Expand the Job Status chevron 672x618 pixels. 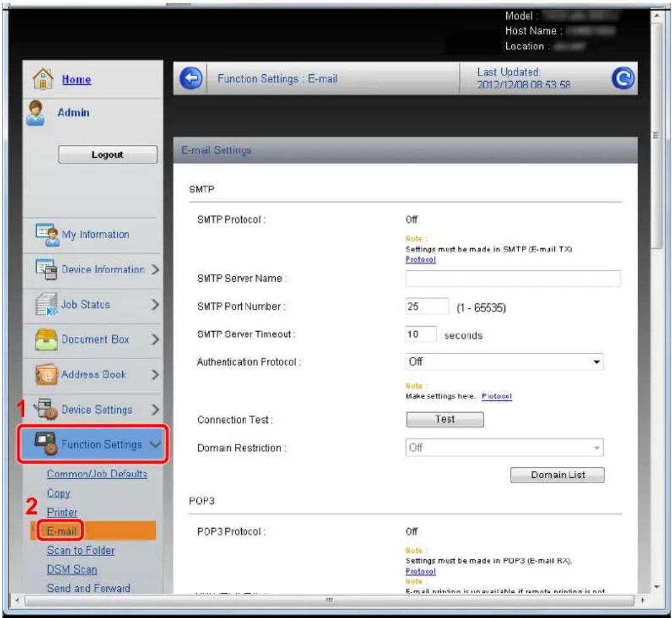155,305
